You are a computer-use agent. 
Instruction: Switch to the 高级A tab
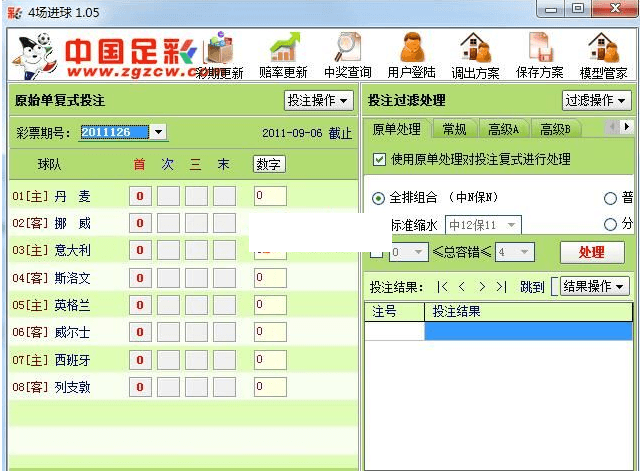(x=503, y=129)
